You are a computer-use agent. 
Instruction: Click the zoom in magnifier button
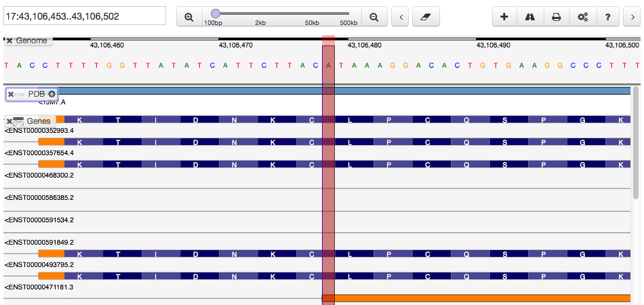pos(189,17)
